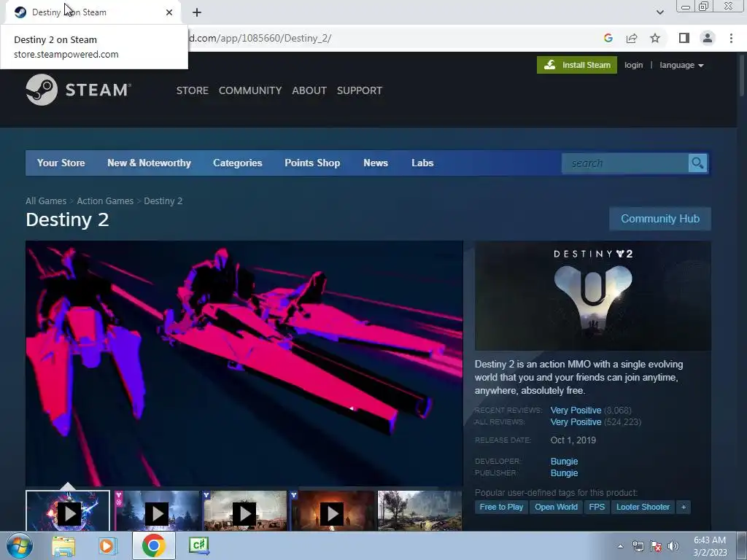Open the COMMUNITY menu
Image resolution: width=747 pixels, height=560 pixels.
250,90
